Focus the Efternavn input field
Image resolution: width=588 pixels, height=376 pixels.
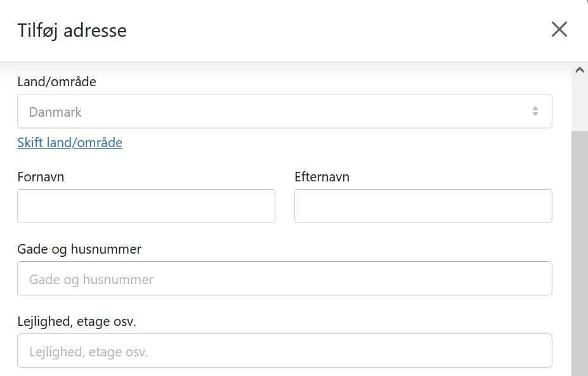[x=423, y=206]
